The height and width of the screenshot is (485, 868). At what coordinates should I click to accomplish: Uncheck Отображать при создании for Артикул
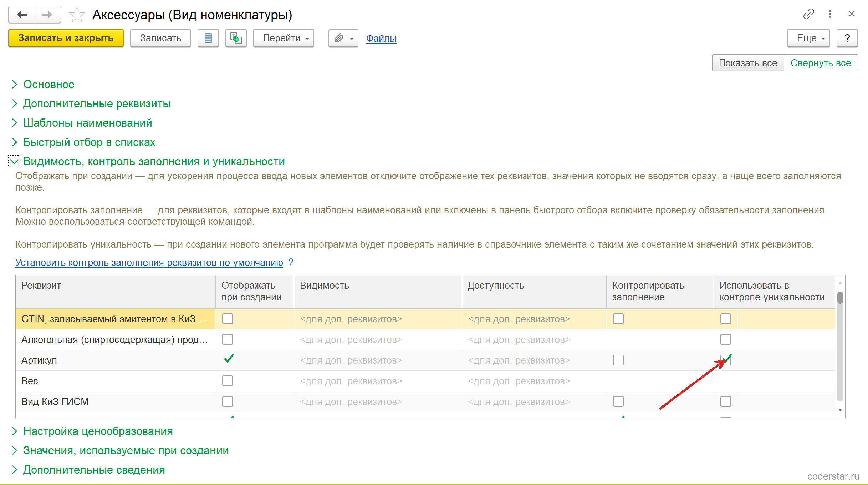coord(229,359)
